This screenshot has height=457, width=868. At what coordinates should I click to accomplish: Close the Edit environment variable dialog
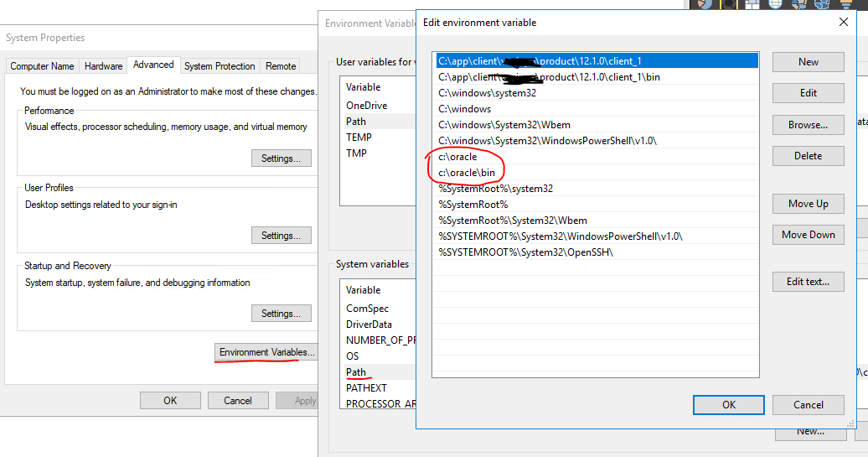843,22
